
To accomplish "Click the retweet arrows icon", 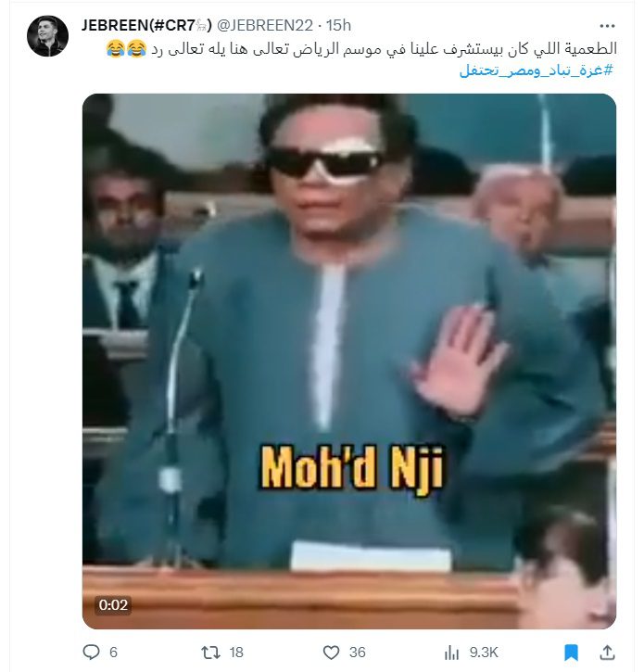I will (211, 653).
